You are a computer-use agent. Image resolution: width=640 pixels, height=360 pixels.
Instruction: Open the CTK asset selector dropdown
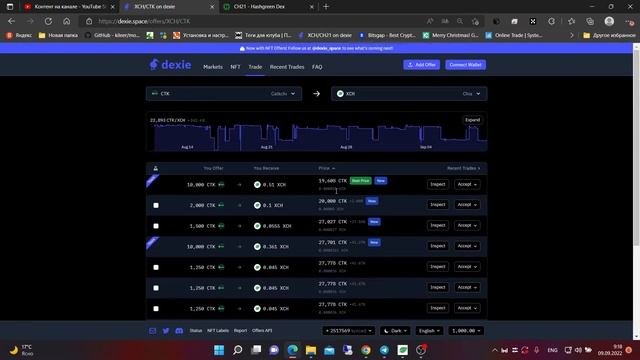(224, 93)
